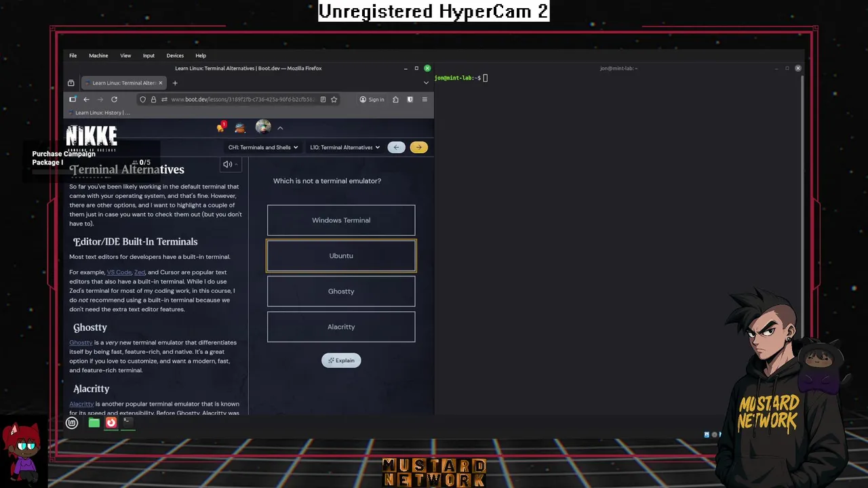868x488 pixels.
Task: Expand the L10: Terminal Alternatives dropdown
Action: [345, 147]
